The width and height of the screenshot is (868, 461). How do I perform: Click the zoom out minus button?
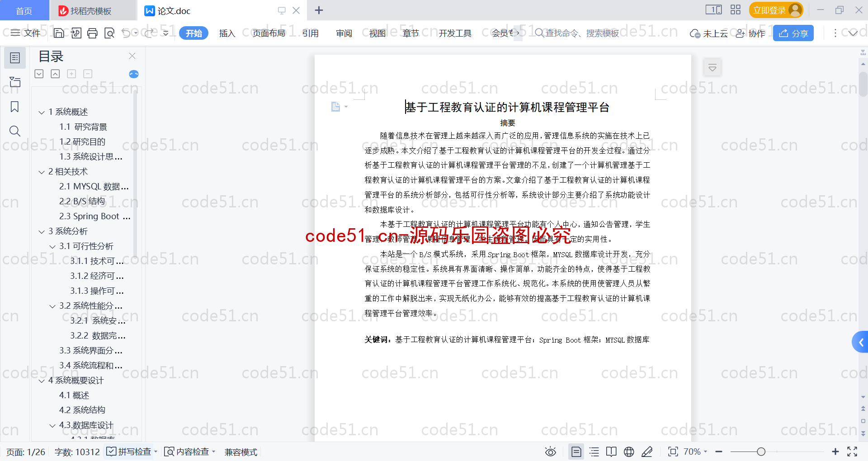pos(719,452)
